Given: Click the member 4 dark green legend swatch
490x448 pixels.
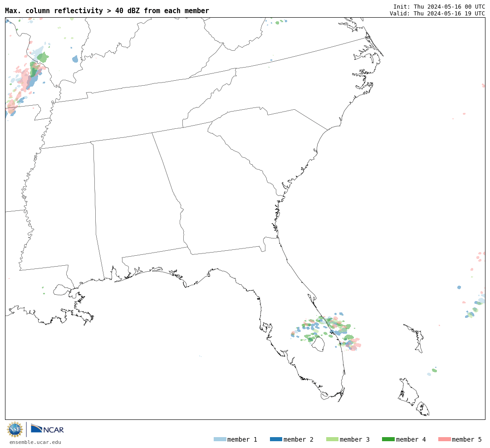Looking at the screenshot, I should [388, 439].
